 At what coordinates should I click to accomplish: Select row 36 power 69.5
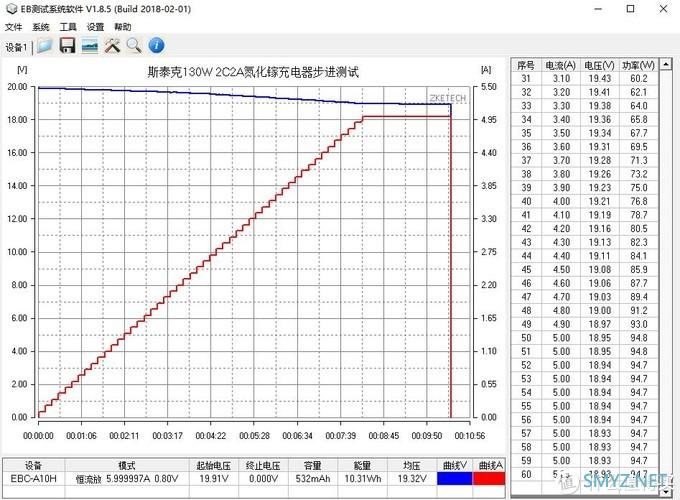639,147
